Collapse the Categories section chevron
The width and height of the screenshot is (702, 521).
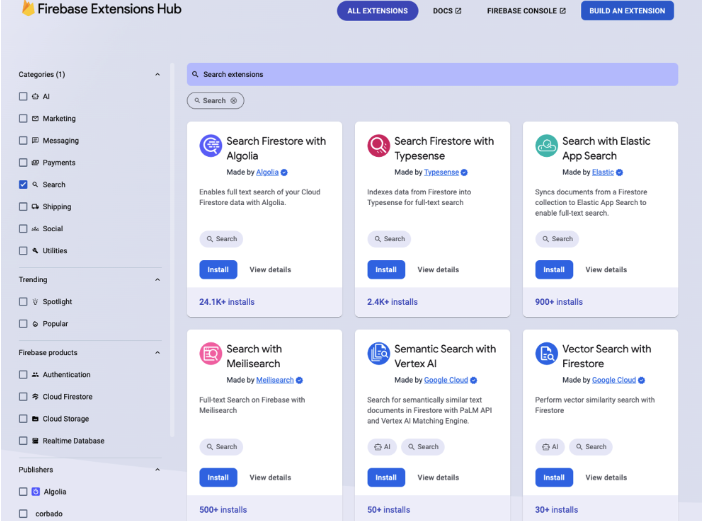point(158,74)
